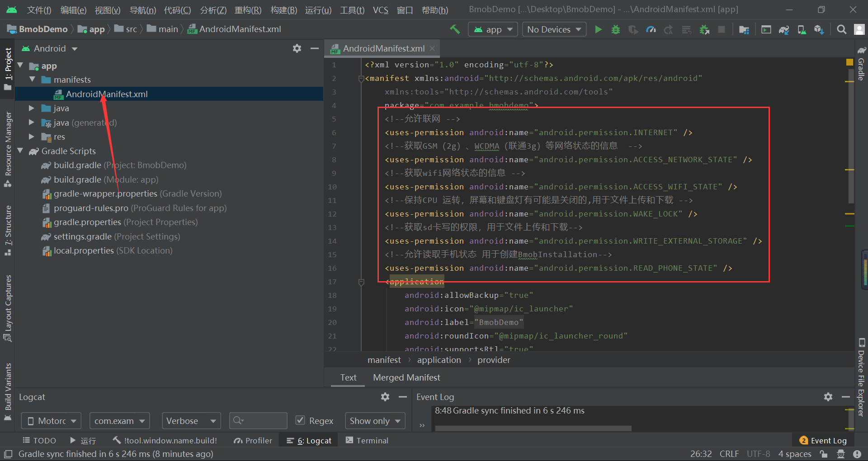Open the Show only filter dropdown
Screen dimensions: 868x461
375,421
